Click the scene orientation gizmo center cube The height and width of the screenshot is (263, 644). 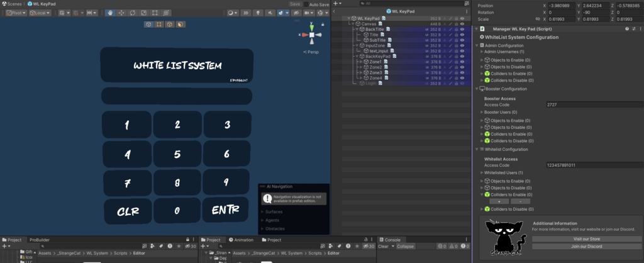tap(312, 35)
